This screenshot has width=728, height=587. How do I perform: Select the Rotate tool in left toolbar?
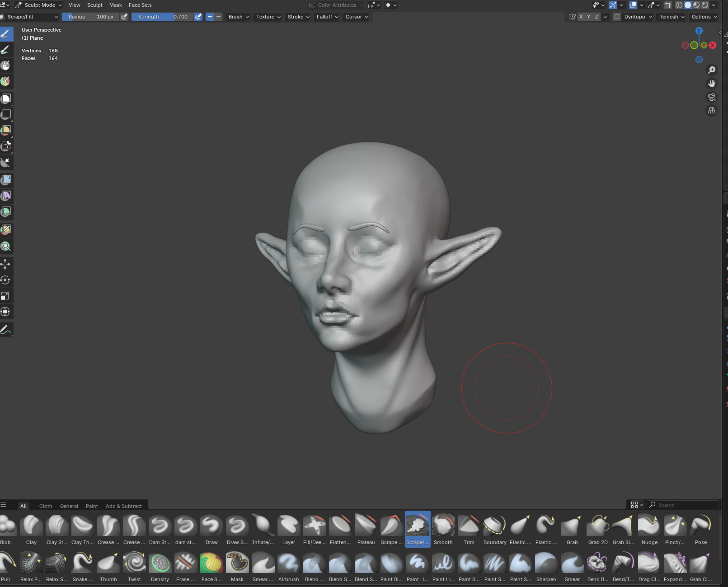[x=6, y=280]
